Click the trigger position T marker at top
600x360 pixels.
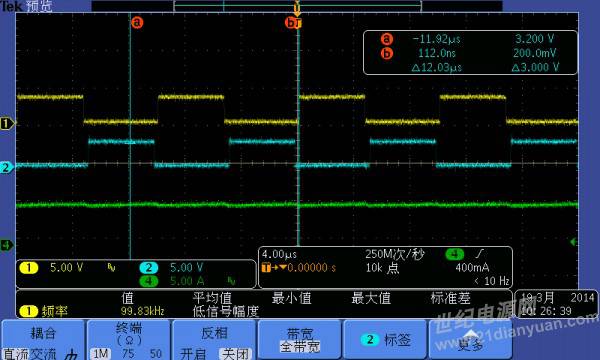[x=297, y=8]
